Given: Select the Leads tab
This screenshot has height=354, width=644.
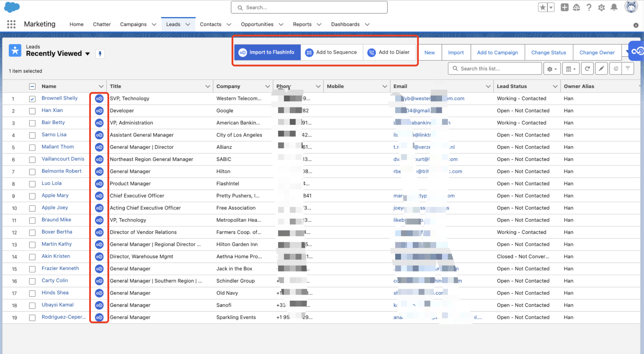Looking at the screenshot, I should (173, 24).
